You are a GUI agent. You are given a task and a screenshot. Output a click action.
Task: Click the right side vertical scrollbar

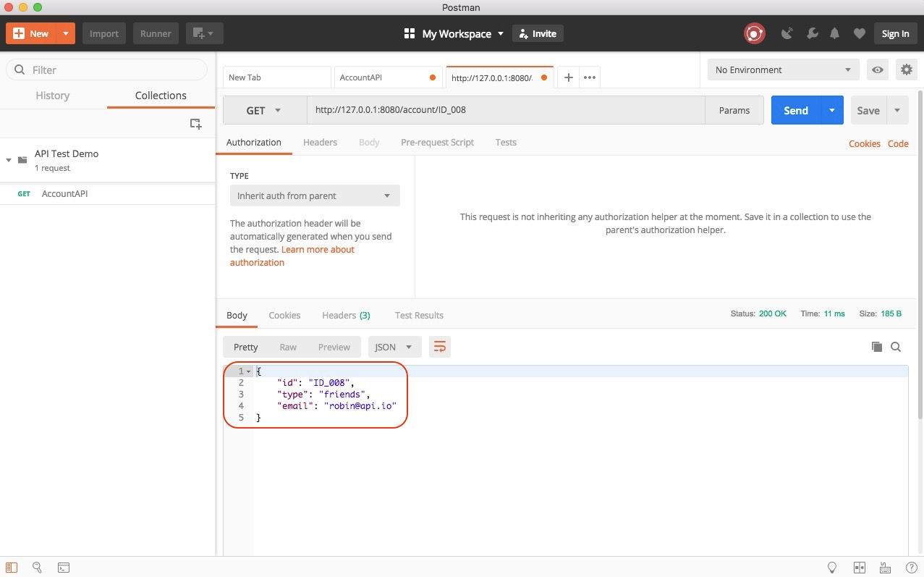click(920, 253)
